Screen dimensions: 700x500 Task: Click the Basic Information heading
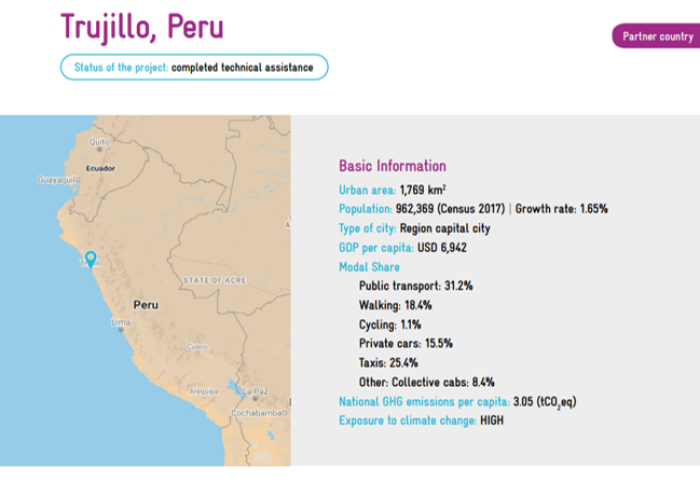coord(392,166)
